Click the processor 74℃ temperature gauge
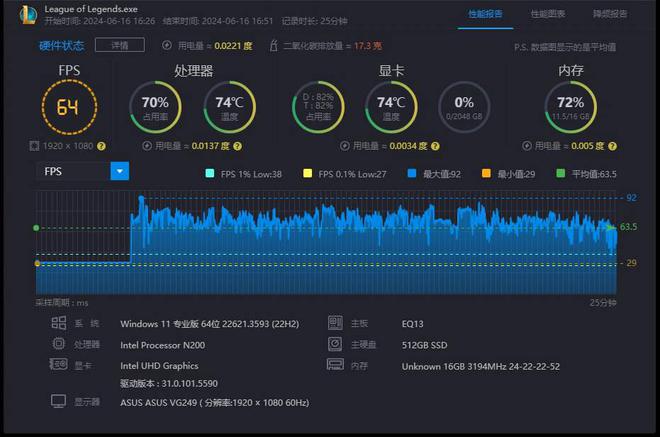660x437 pixels. 229,107
